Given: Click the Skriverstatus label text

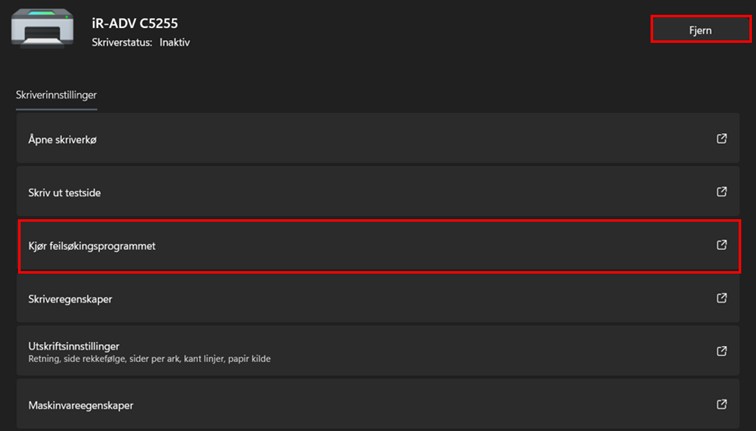Looking at the screenshot, I should tap(121, 43).
